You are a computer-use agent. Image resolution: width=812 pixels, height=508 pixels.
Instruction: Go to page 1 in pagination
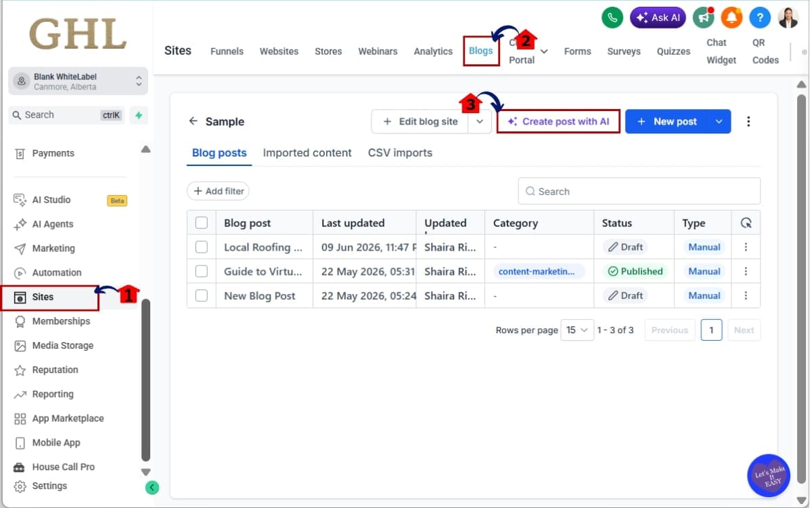click(x=711, y=330)
